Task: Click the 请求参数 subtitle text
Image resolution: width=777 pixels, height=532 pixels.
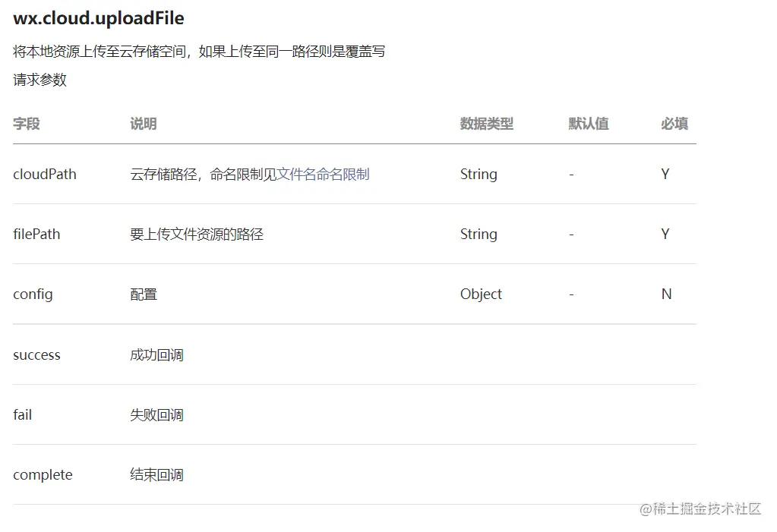Action: [x=39, y=80]
